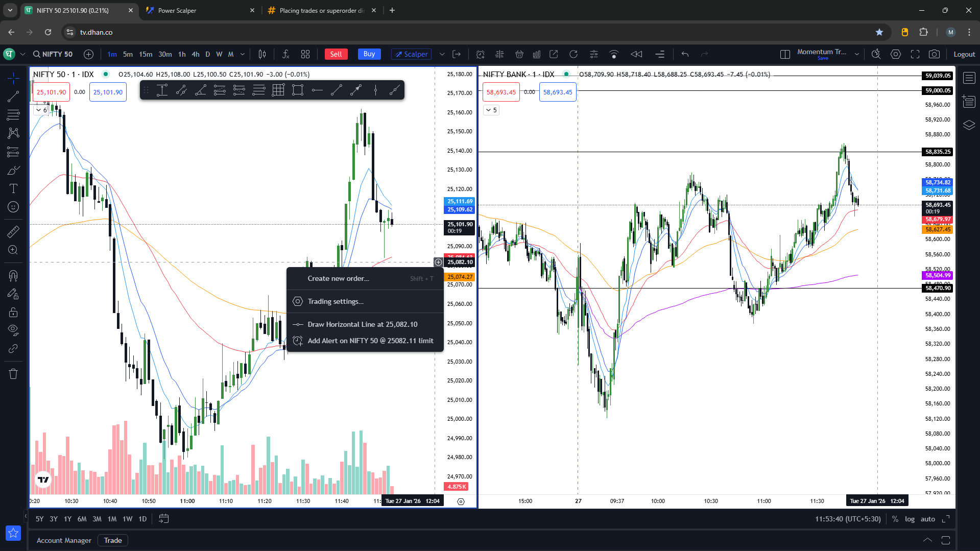Open the emoji icons tool

(13, 207)
